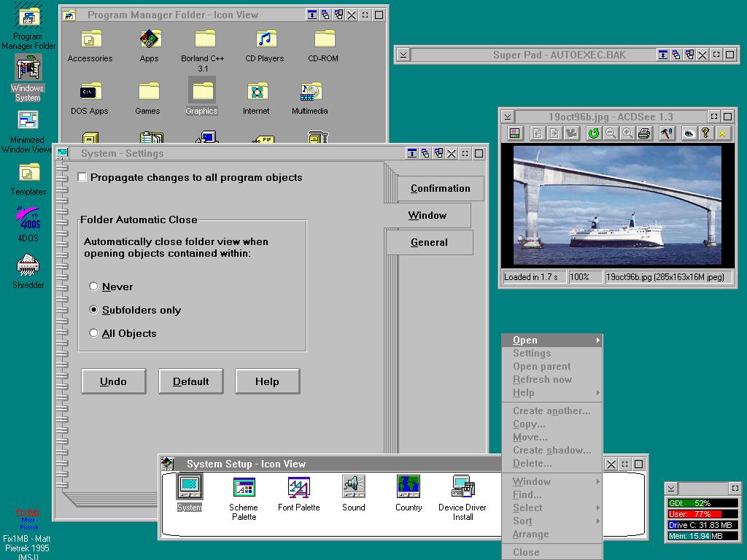Switch to the Confirmation tab
747x560 pixels.
[440, 188]
